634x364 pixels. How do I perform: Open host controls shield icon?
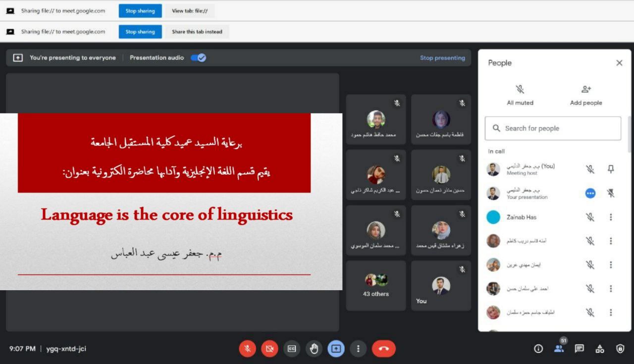coord(620,349)
